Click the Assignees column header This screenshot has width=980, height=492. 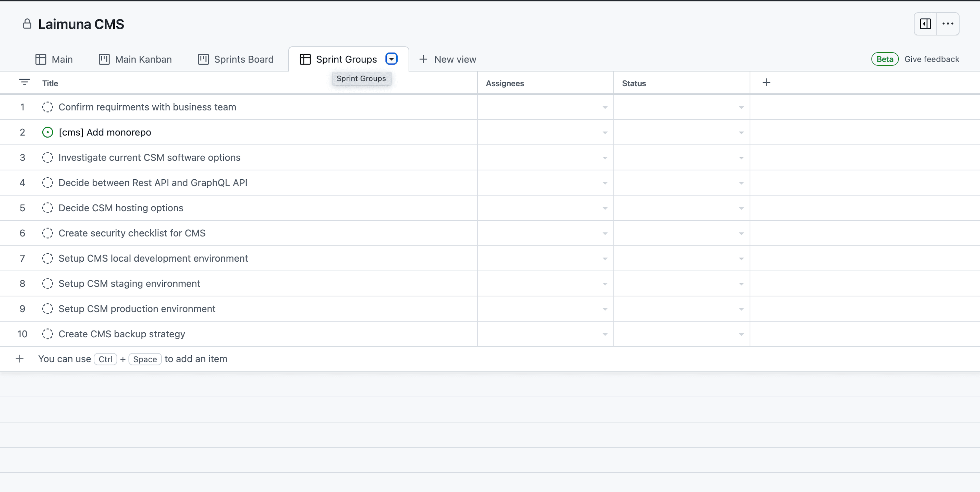tap(505, 83)
